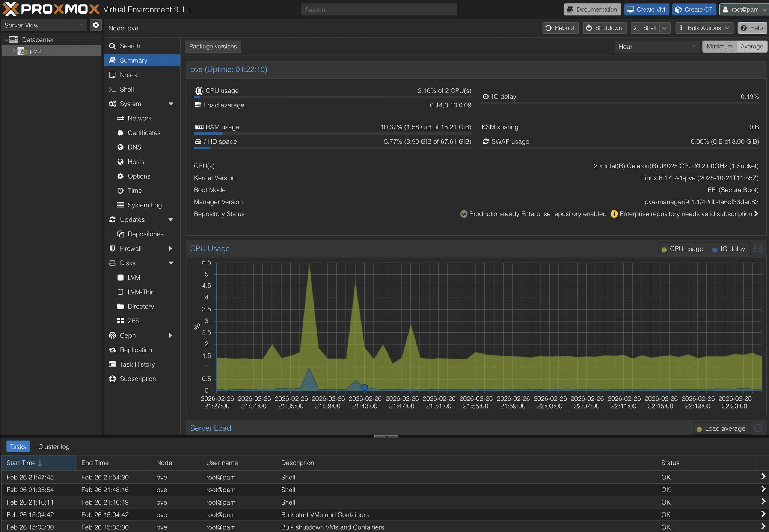Viewport: 769px width, 532px height.
Task: Switch to the Tasks tab
Action: (x=18, y=446)
